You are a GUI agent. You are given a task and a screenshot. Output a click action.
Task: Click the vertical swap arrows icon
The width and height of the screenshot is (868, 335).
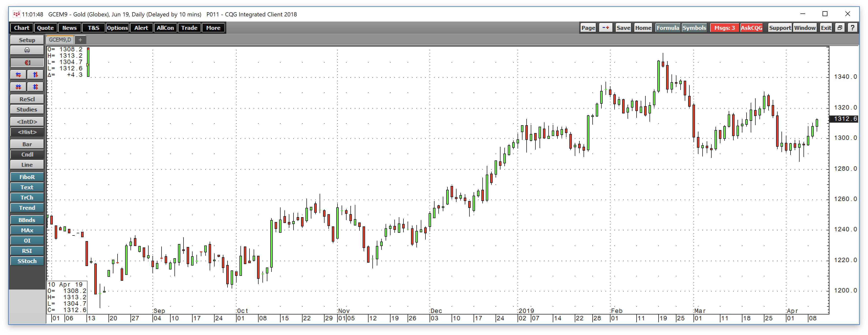[35, 75]
